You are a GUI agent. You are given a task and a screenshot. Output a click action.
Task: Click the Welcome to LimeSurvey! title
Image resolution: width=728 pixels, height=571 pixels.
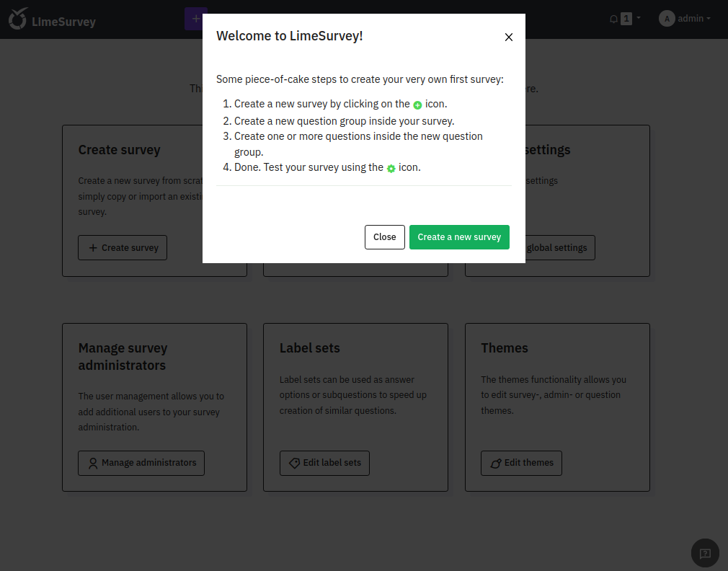[290, 36]
